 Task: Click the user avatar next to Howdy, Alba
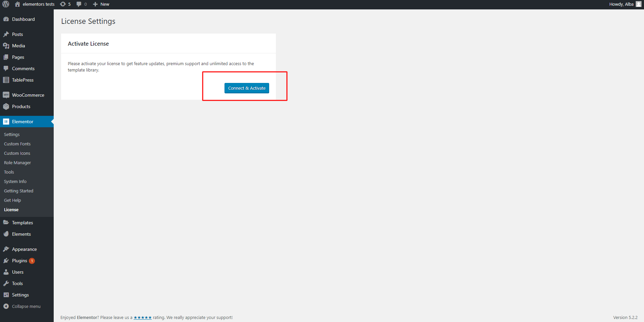[639, 4]
